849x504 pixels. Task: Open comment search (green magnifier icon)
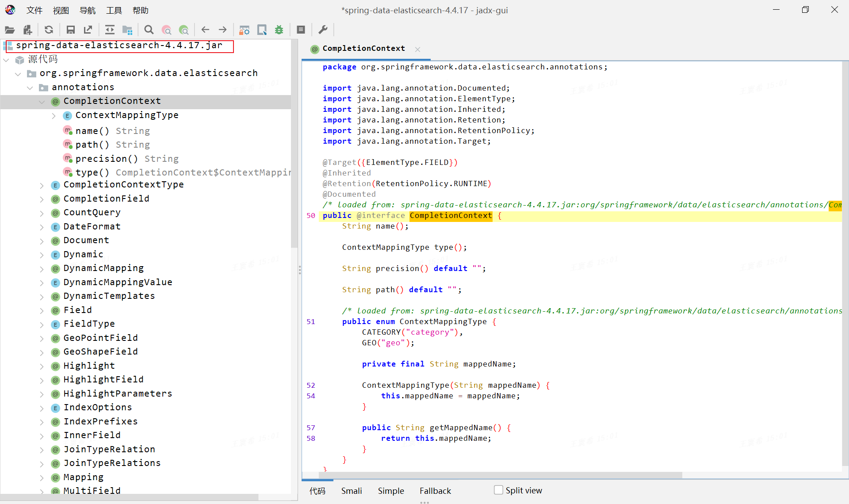click(184, 30)
